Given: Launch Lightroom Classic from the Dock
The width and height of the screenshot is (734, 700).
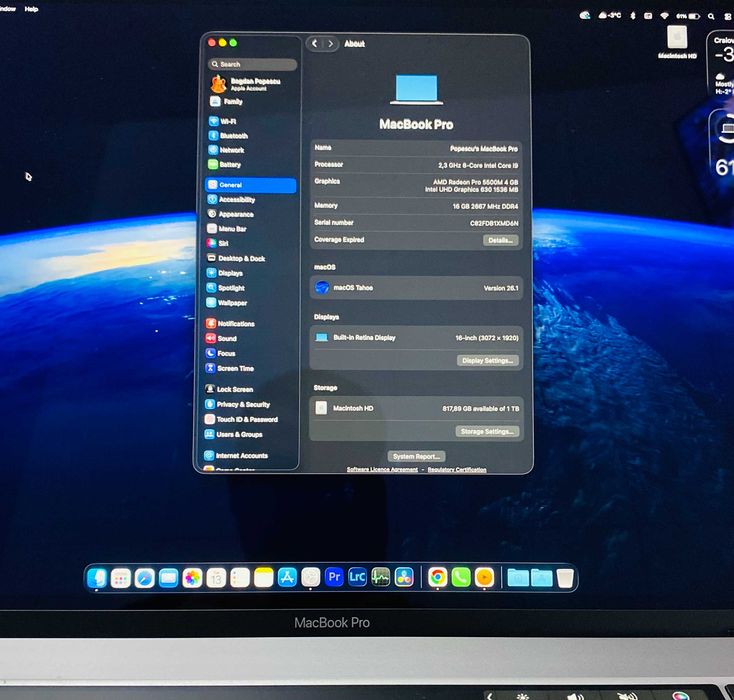Looking at the screenshot, I should tap(357, 577).
